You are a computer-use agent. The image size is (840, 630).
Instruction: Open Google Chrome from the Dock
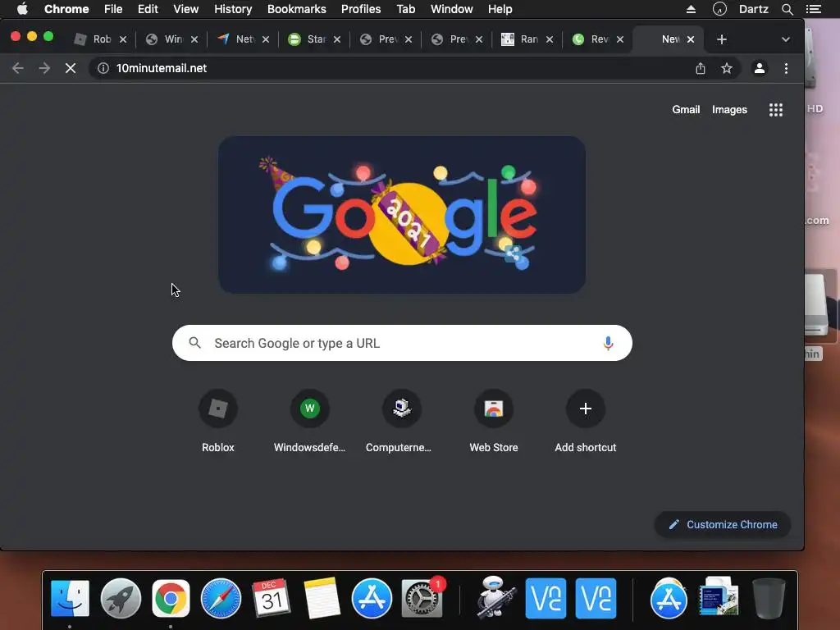[x=171, y=598]
